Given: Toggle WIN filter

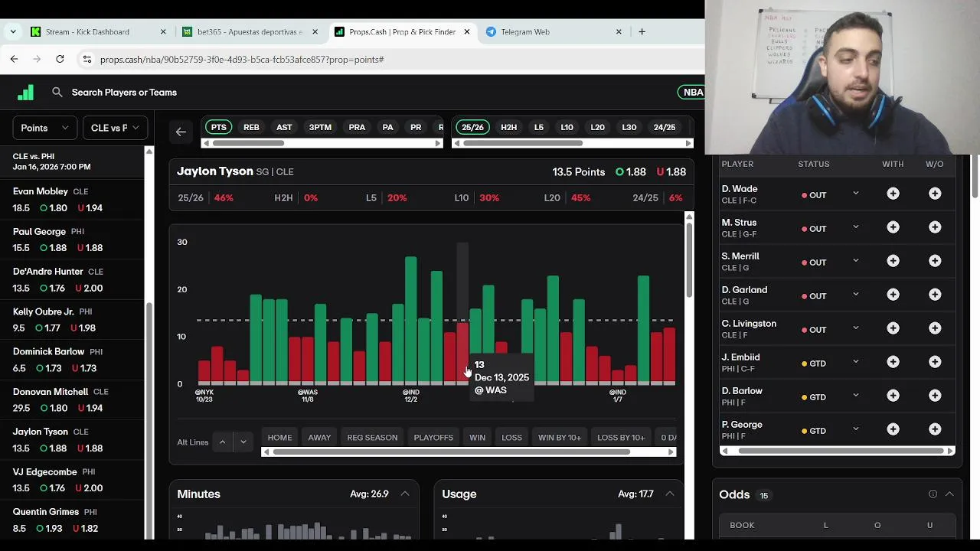Looking at the screenshot, I should pyautogui.click(x=477, y=438).
